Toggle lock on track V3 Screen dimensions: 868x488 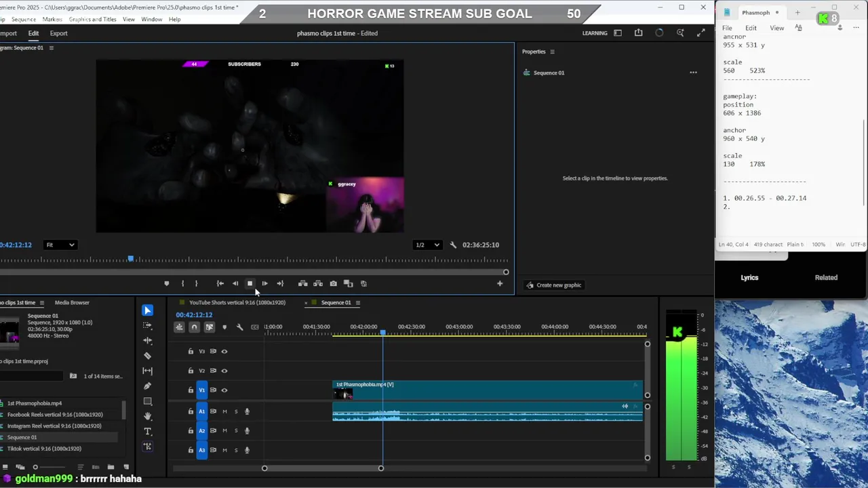click(x=191, y=351)
